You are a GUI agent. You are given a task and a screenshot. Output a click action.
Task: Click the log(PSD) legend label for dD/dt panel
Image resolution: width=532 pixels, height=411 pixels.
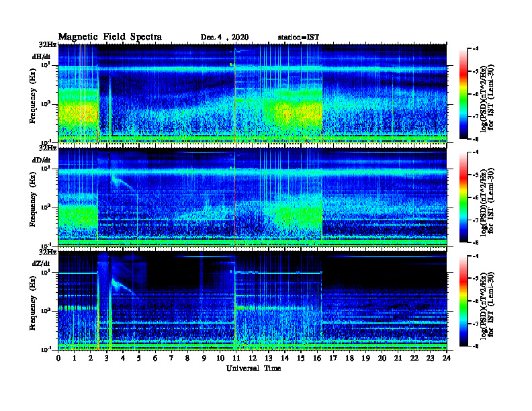[488, 201]
